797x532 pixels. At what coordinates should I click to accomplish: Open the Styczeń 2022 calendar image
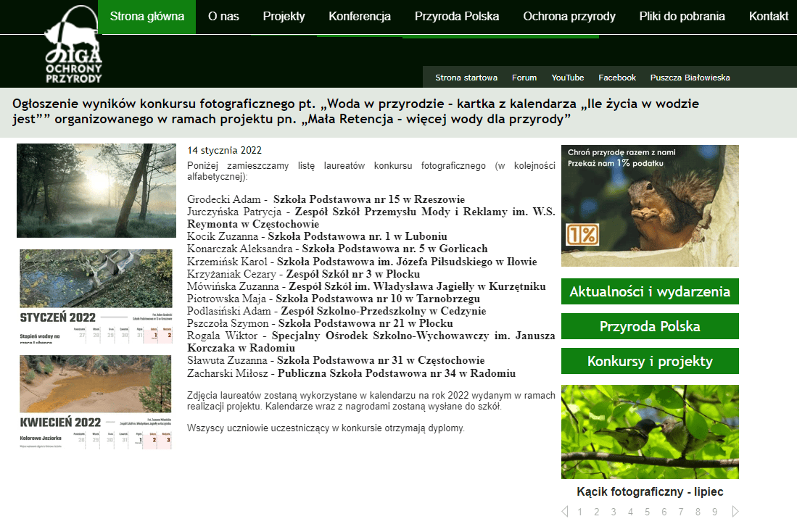coord(96,296)
